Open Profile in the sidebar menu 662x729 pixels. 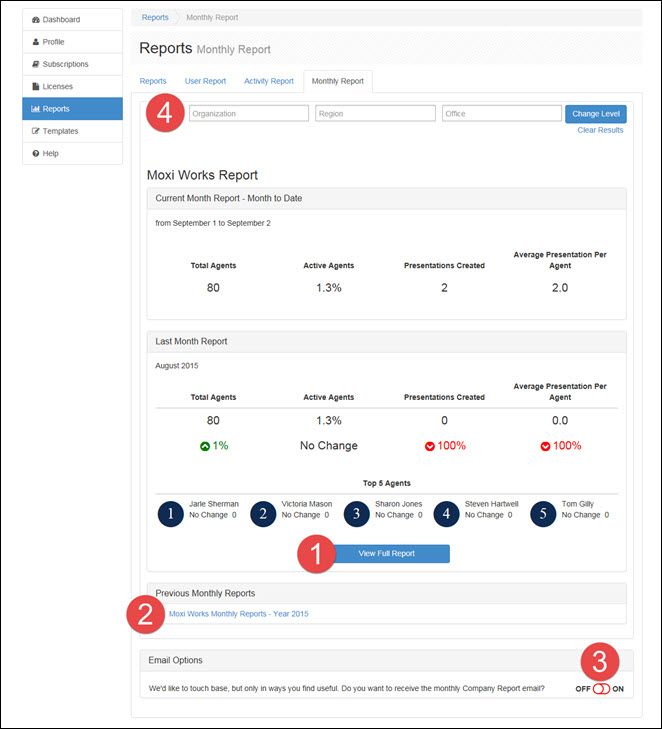tap(73, 42)
